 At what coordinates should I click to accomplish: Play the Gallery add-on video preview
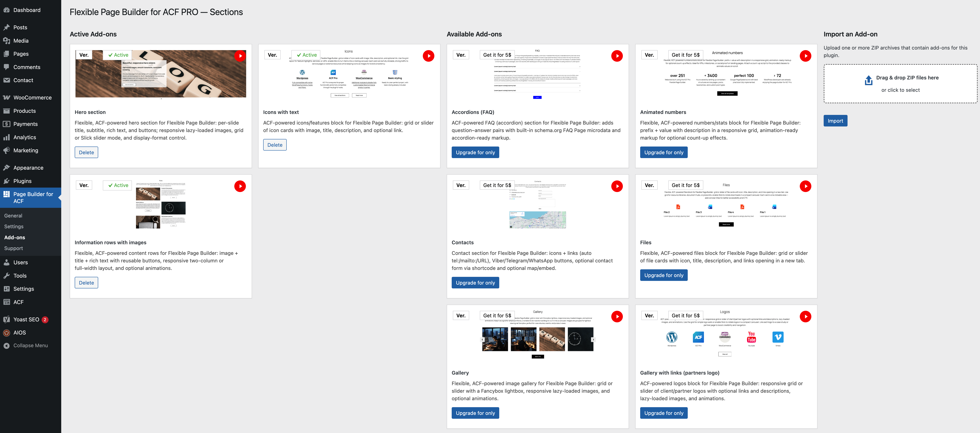click(617, 317)
